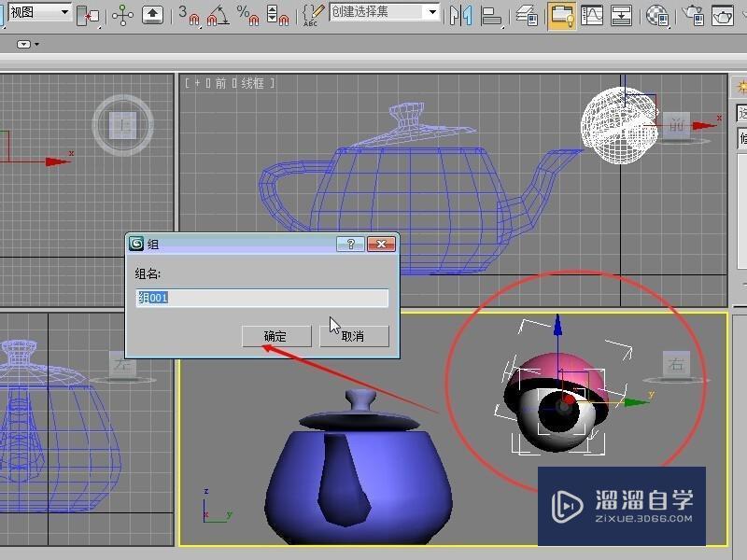Open the Curve Editor
747x560 pixels.
point(591,14)
